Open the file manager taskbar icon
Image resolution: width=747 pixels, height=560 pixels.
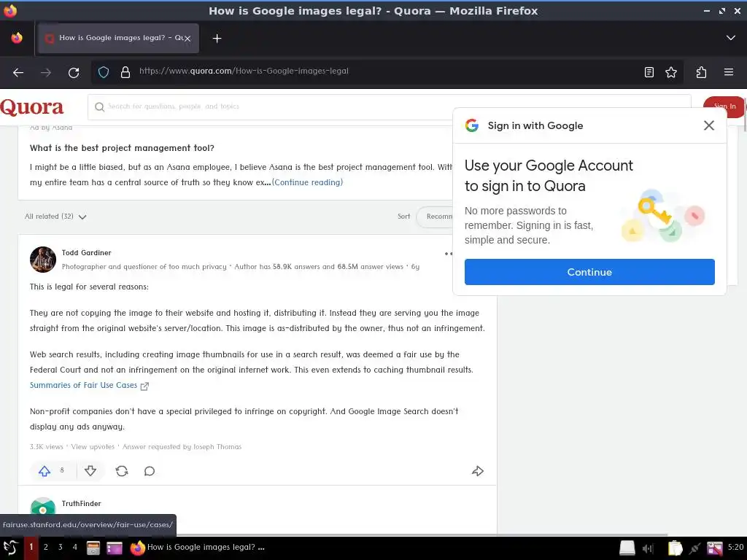point(93,548)
